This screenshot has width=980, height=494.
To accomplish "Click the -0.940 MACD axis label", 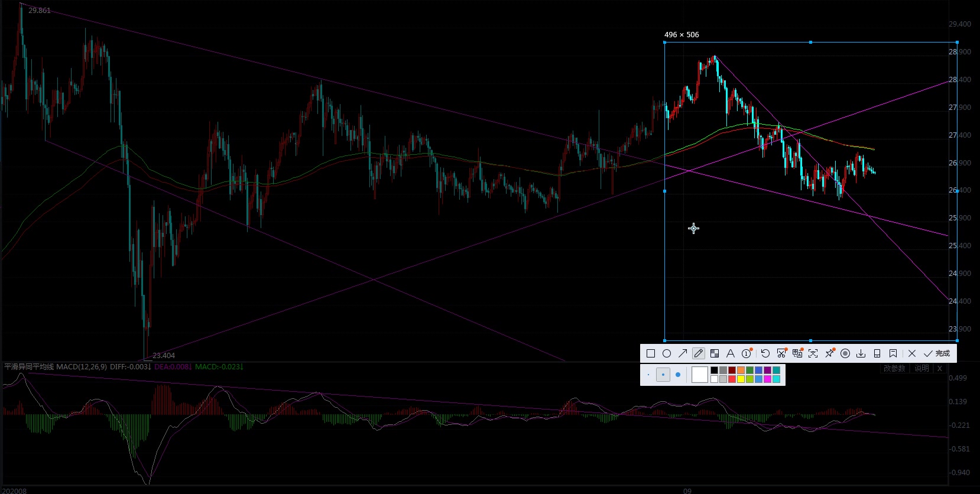I will pyautogui.click(x=959, y=473).
